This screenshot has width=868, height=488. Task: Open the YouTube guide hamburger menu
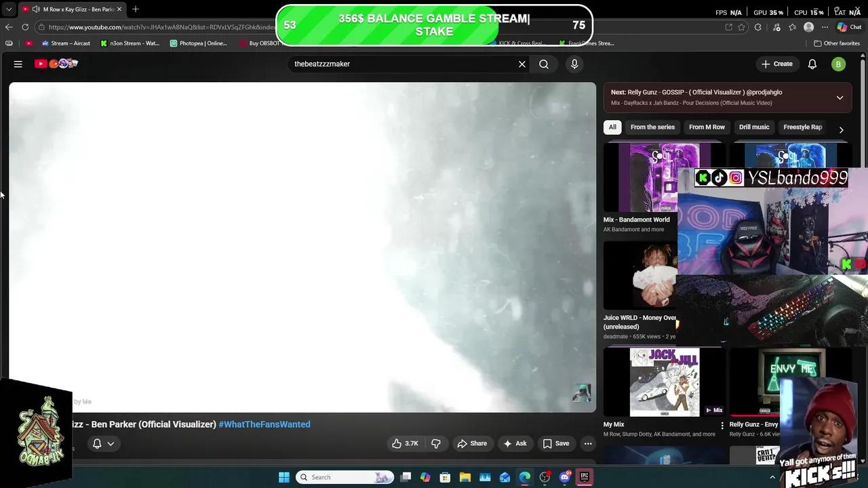pos(18,64)
